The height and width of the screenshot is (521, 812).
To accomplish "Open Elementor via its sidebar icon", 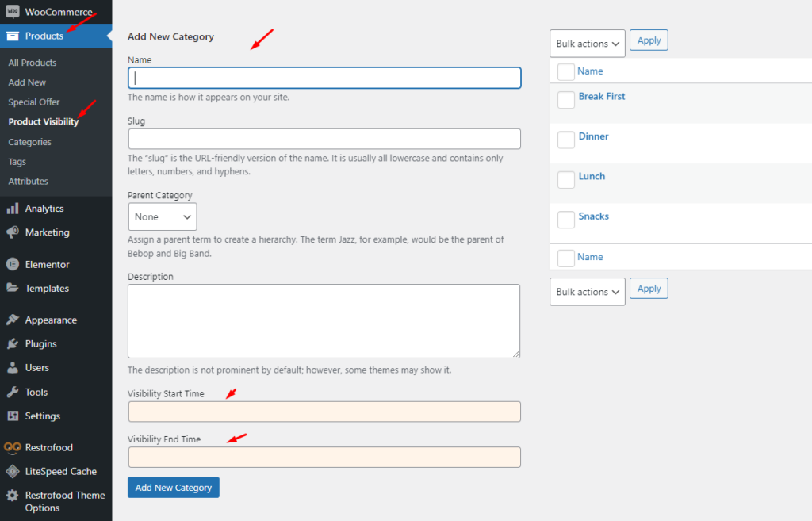I will [x=12, y=265].
